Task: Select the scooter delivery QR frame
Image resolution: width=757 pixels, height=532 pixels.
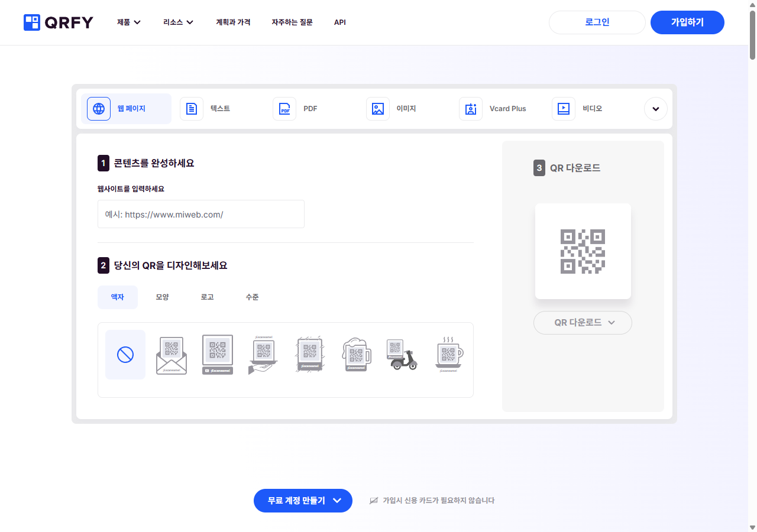Action: 402,354
